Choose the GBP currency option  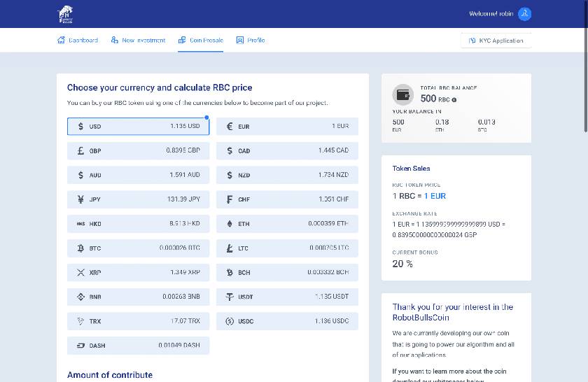[138, 151]
